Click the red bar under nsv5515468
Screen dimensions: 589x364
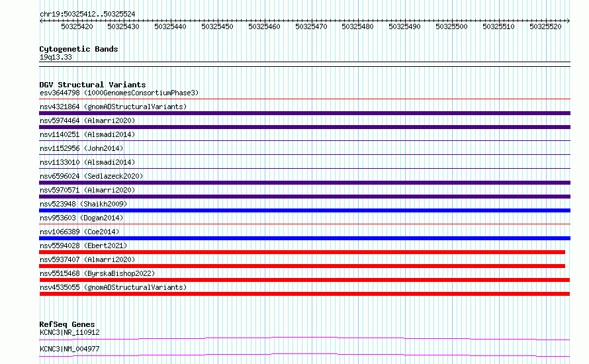[x=304, y=280]
